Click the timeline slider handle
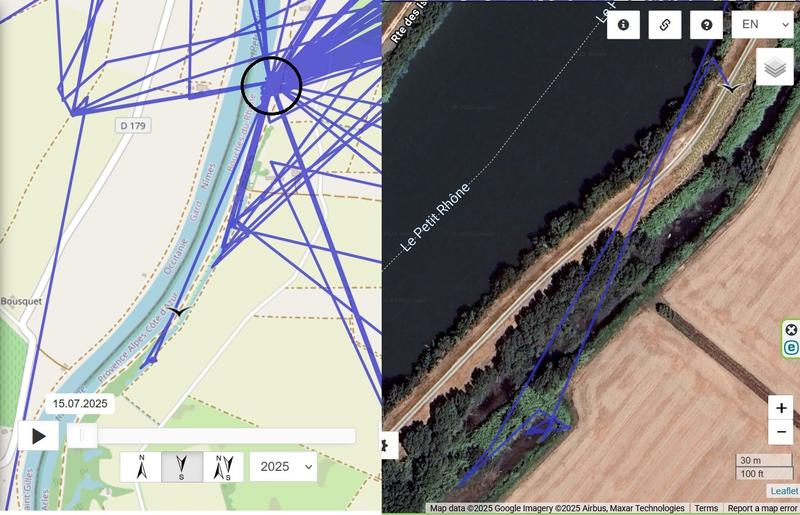800x515 pixels. point(82,435)
